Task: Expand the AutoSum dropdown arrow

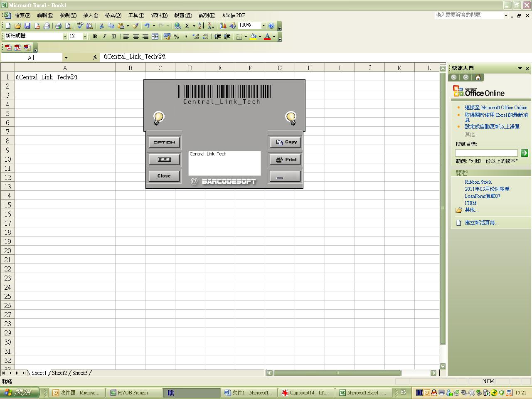Action: click(194, 26)
